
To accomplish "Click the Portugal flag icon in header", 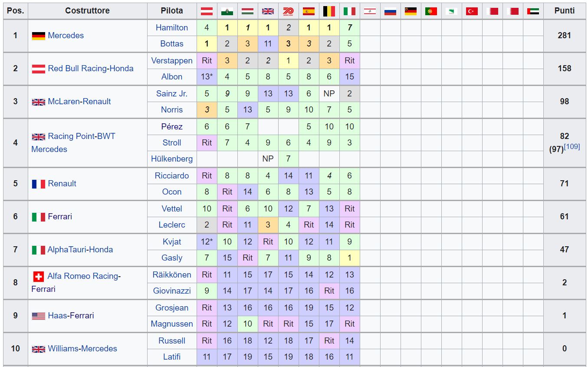I will [x=431, y=11].
